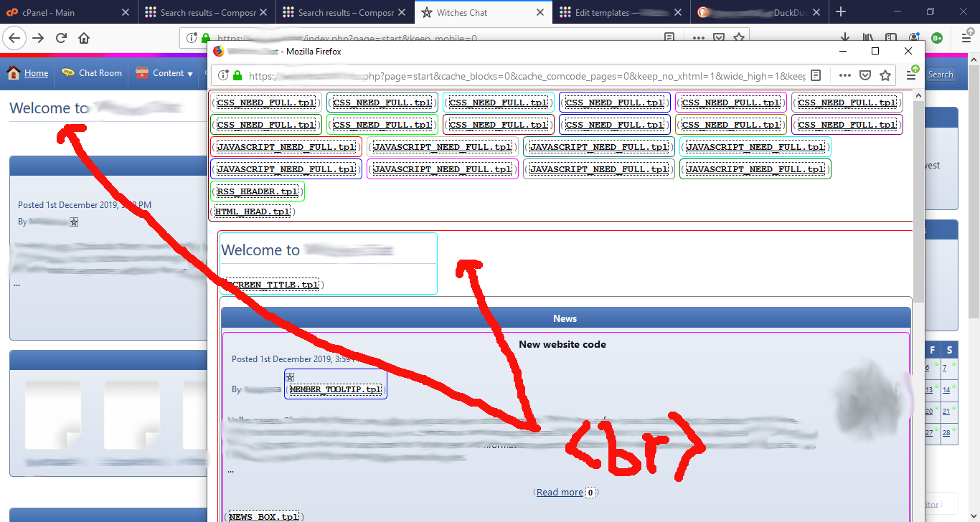Open the HTML_HEAD.tpl template link
Viewport: 980px width, 522px height.
tap(253, 212)
